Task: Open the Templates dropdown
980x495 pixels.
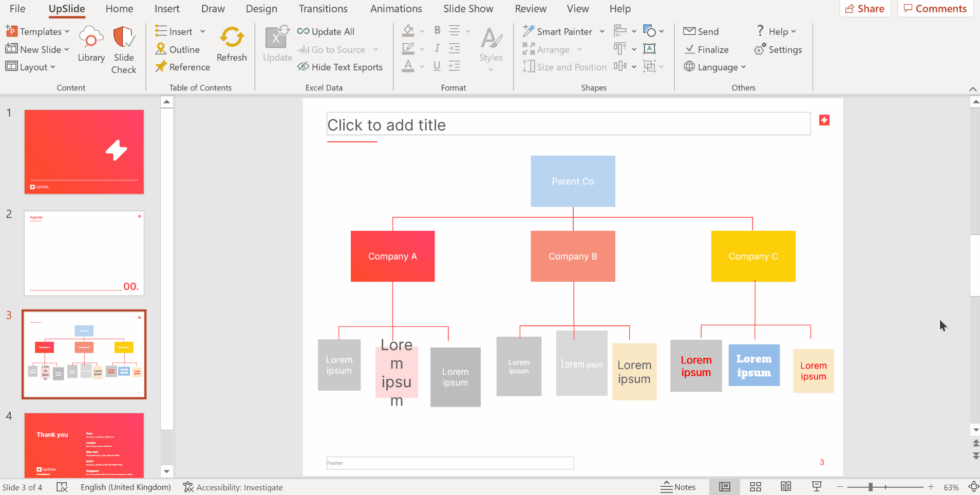Action: (37, 31)
